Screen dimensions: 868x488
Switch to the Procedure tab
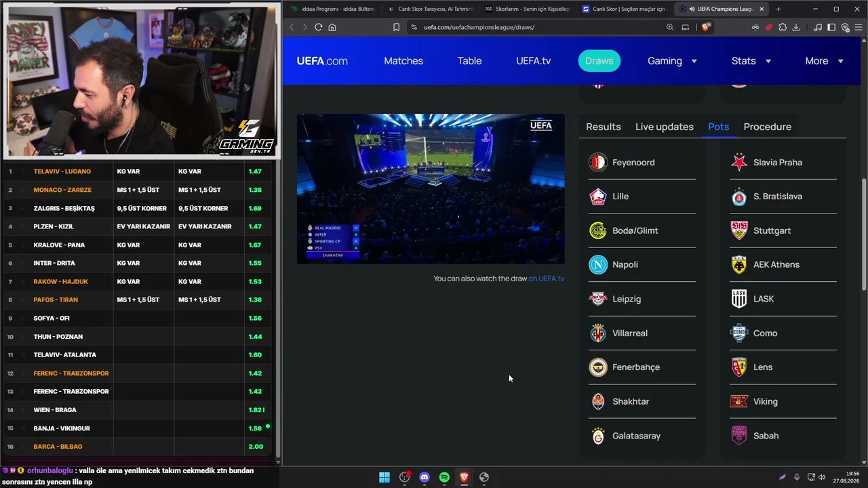click(x=768, y=127)
